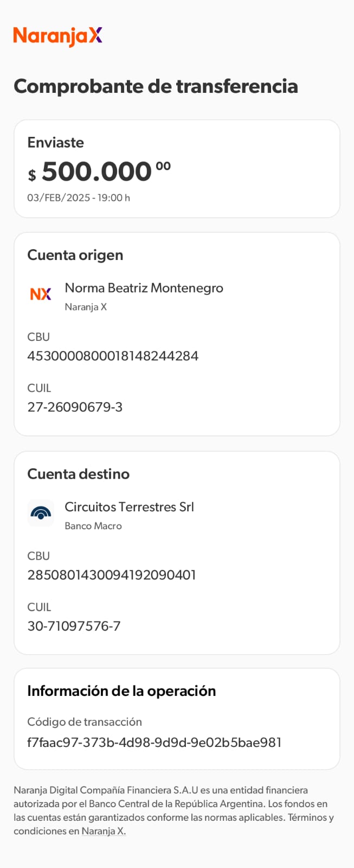354x868 pixels.
Task: Open the Naranja X terms link
Action: 104,831
